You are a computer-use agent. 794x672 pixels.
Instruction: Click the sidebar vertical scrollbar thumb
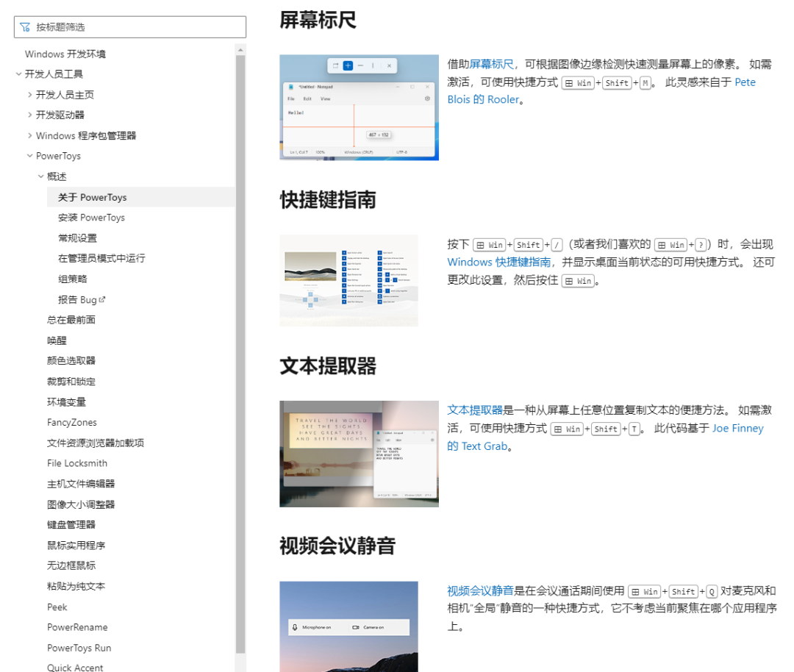point(240,354)
